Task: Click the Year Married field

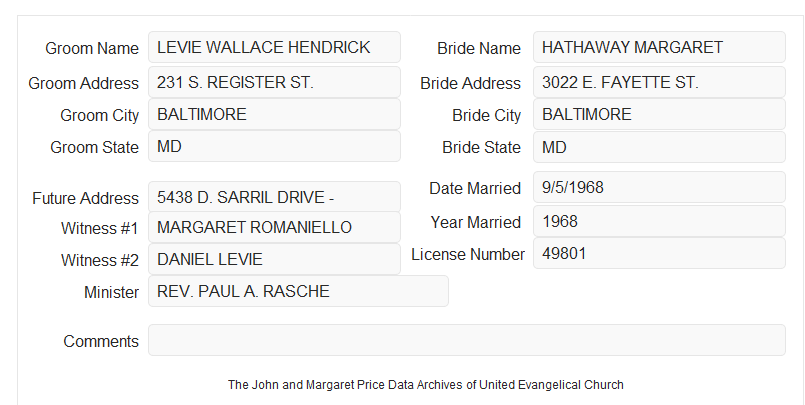Action: pyautogui.click(x=659, y=221)
